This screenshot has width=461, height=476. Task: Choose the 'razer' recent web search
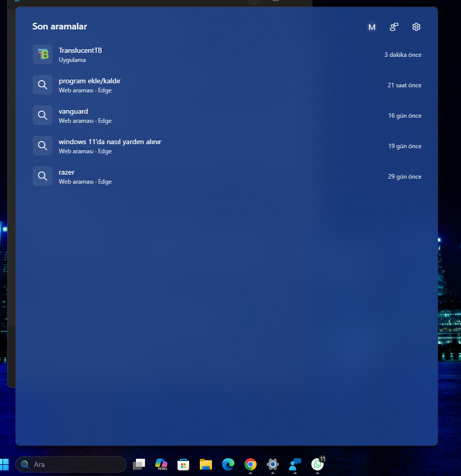pos(227,177)
